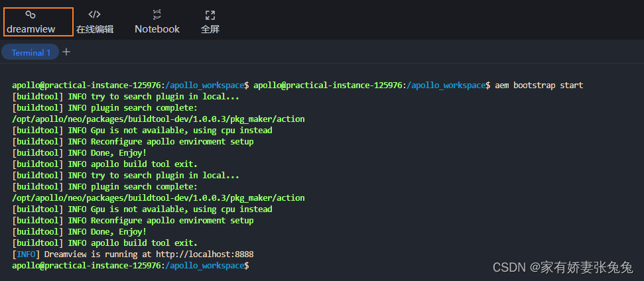This screenshot has width=644, height=281.
Task: Click the first '/opt/apollo/neo/packages/buildtool-dev' path line
Action: pyautogui.click(x=159, y=119)
